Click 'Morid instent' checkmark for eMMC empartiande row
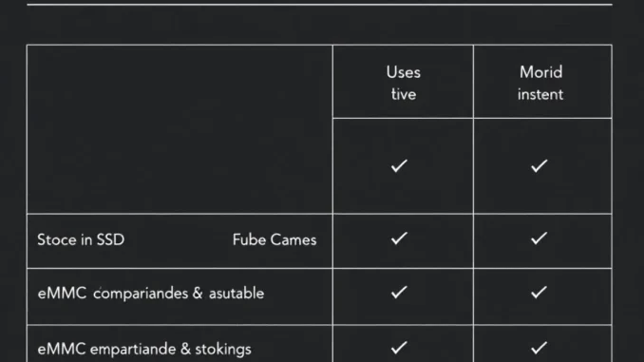644x362 pixels. (539, 348)
